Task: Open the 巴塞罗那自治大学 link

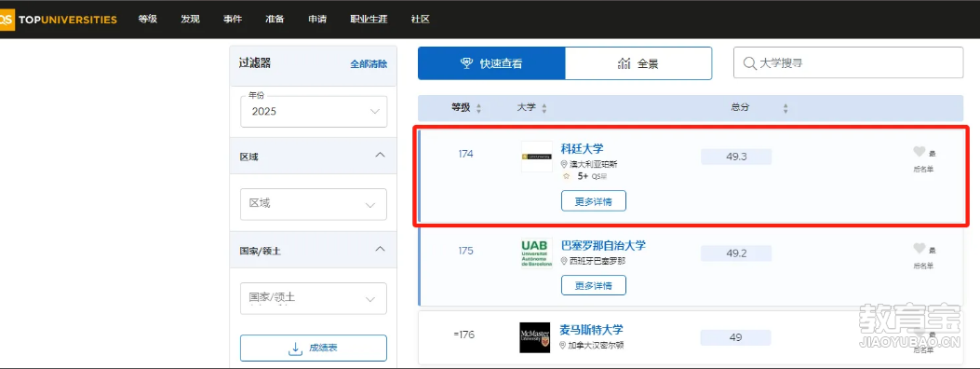Action: point(603,245)
